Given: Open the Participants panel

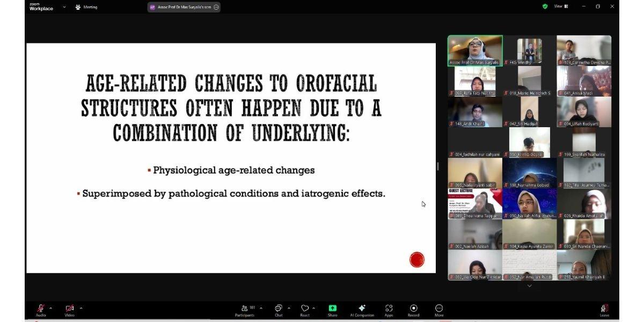Looking at the screenshot, I should pyautogui.click(x=245, y=309).
